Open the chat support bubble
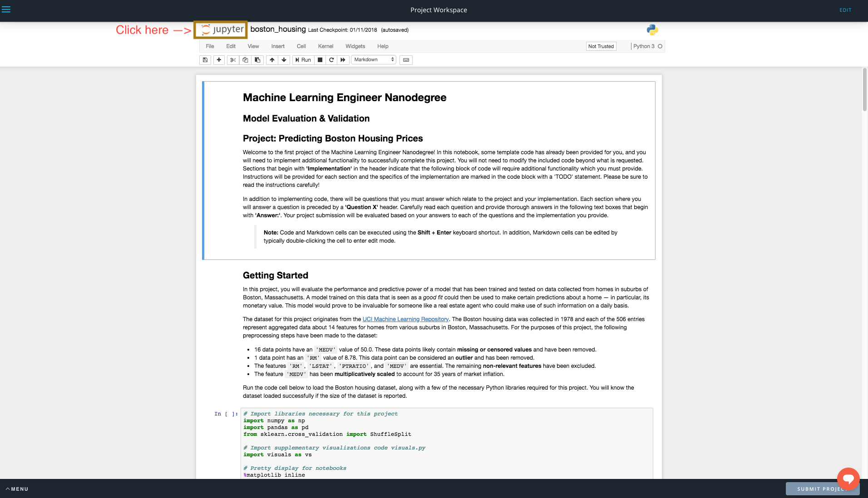The width and height of the screenshot is (868, 498). tap(848, 478)
